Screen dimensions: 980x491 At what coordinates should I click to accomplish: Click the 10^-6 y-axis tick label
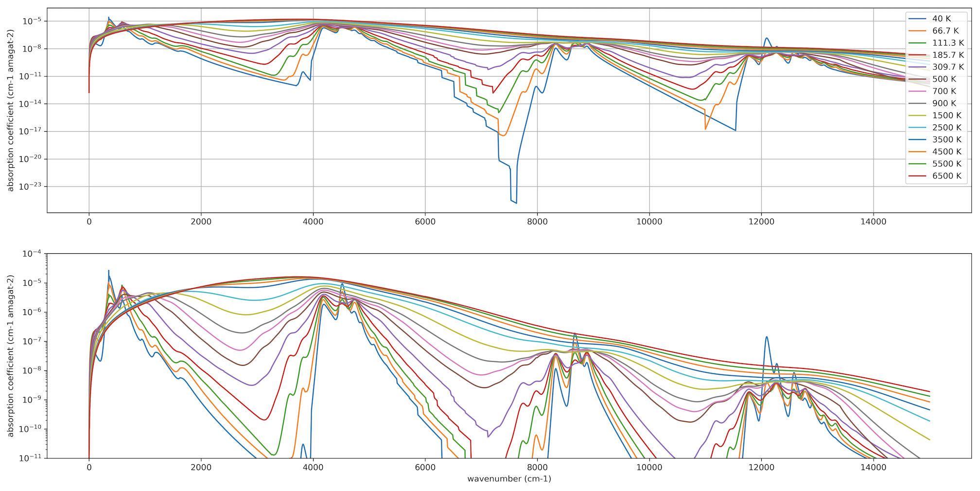[x=33, y=312]
